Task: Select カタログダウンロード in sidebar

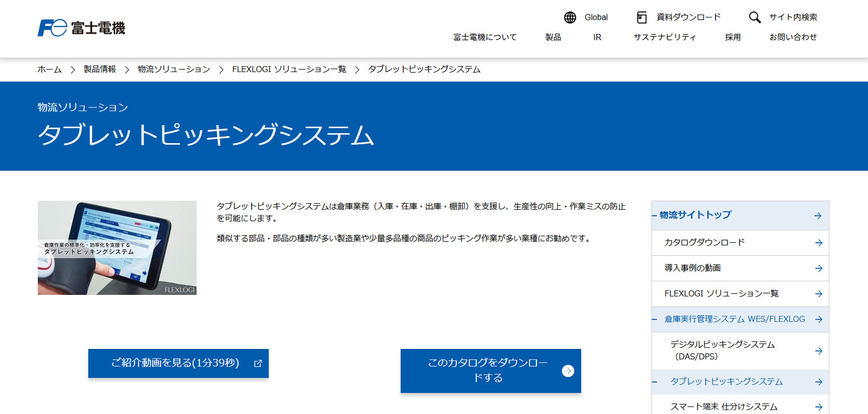Action: click(740, 243)
